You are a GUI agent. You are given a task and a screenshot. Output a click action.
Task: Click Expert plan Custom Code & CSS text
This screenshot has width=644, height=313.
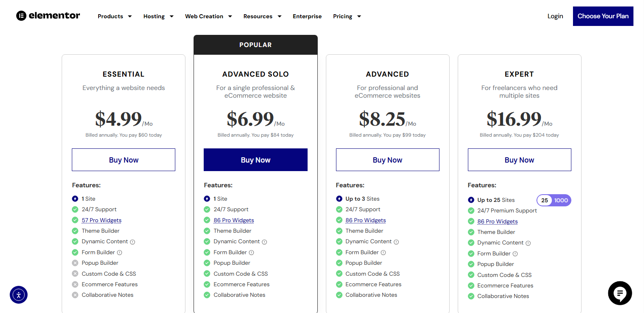504,275
